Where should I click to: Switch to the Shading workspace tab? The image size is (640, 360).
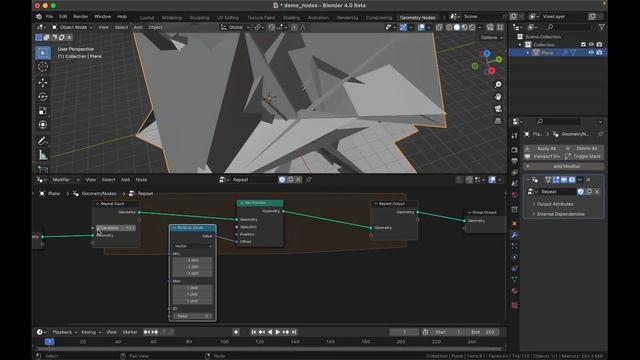point(291,18)
